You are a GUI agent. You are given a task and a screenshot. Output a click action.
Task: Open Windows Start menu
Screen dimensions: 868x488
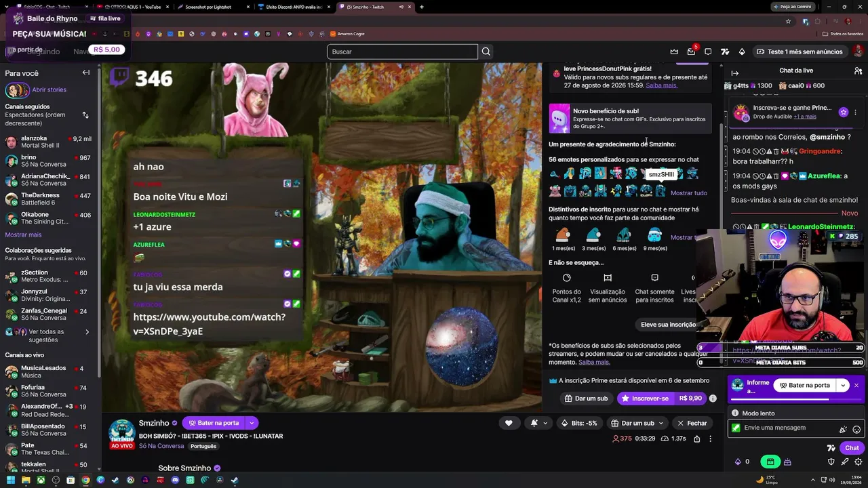point(10,481)
